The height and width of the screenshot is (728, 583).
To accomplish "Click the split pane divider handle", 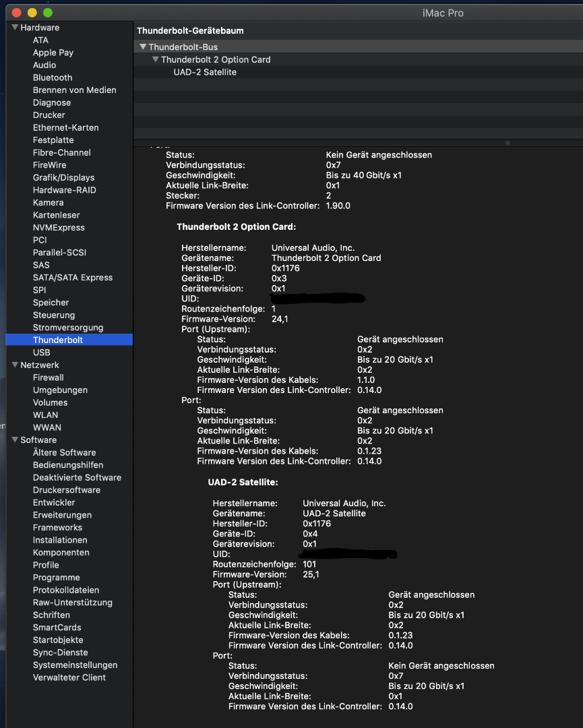I will pyautogui.click(x=508, y=143).
